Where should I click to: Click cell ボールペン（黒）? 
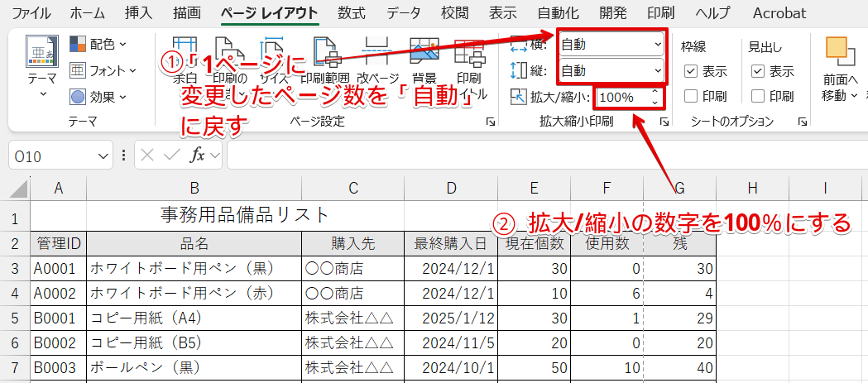(194, 367)
